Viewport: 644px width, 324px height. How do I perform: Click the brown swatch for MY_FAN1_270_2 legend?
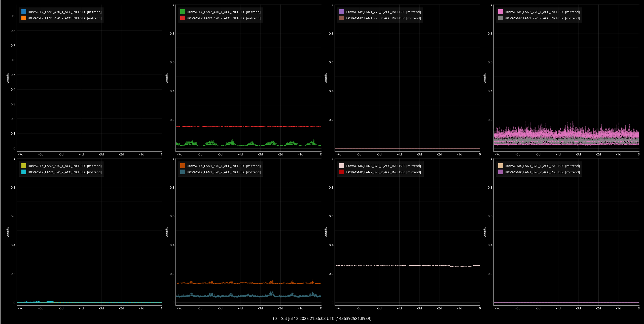coord(342,18)
